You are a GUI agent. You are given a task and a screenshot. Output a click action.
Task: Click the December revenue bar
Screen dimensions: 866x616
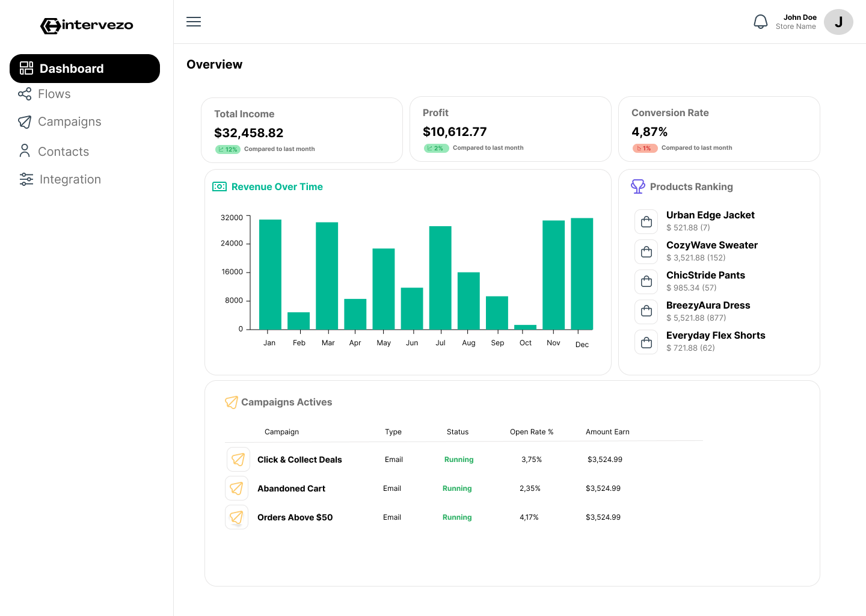582,274
